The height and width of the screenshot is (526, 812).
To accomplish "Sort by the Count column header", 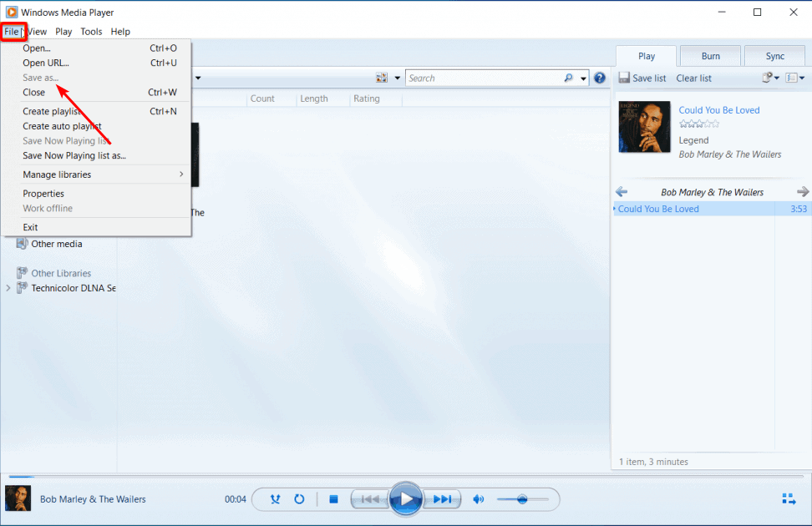I will click(262, 99).
